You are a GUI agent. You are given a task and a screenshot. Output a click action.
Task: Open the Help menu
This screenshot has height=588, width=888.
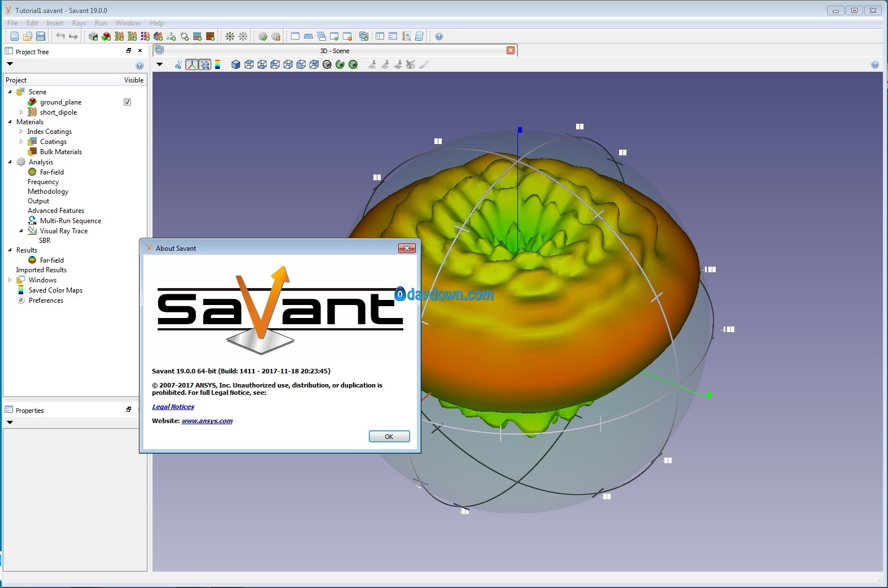pos(156,23)
